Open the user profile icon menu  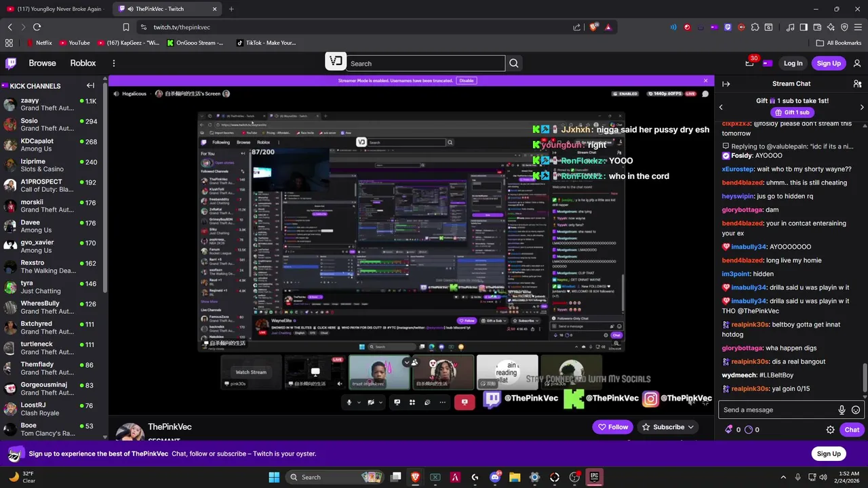click(857, 63)
